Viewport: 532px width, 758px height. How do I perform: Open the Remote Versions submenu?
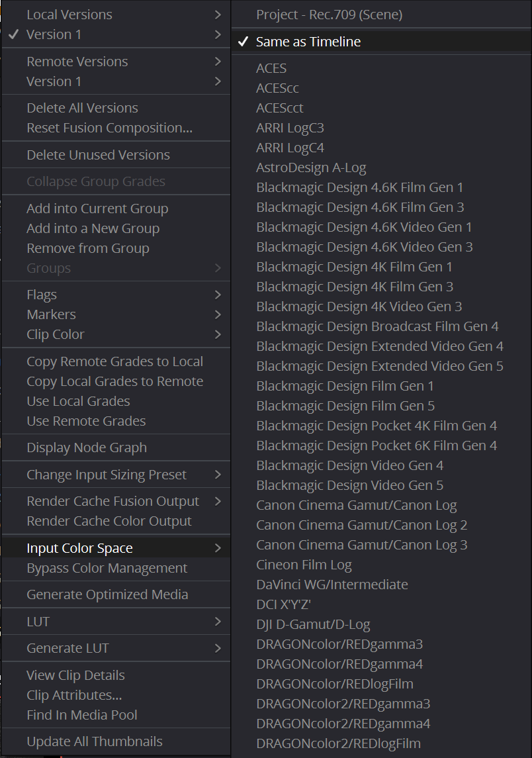(116, 62)
